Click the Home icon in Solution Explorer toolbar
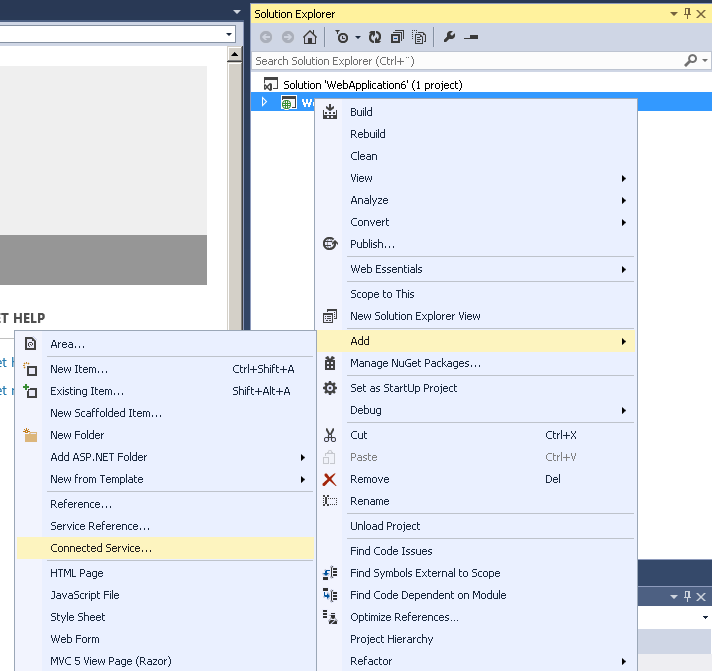Viewport: 712px width, 671px height. tap(310, 38)
